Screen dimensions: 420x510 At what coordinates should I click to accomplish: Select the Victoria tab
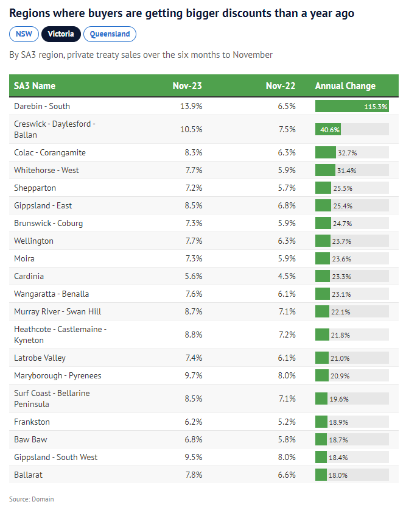tap(61, 34)
